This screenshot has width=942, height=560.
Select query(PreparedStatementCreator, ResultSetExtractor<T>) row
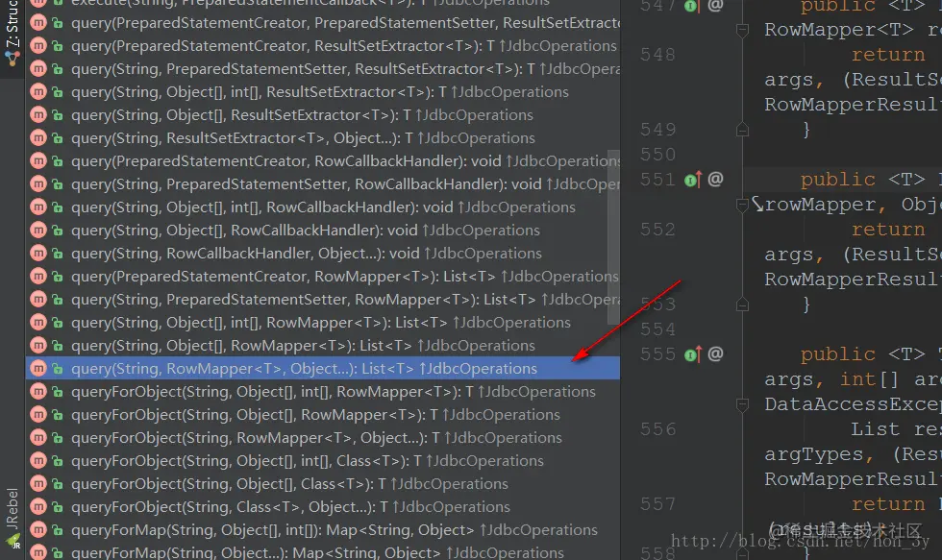tap(323, 46)
